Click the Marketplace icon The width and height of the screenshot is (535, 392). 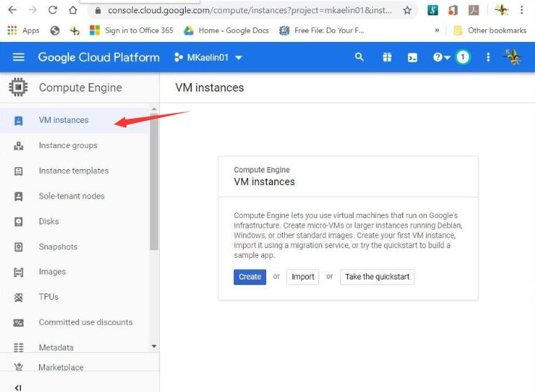coord(18,367)
